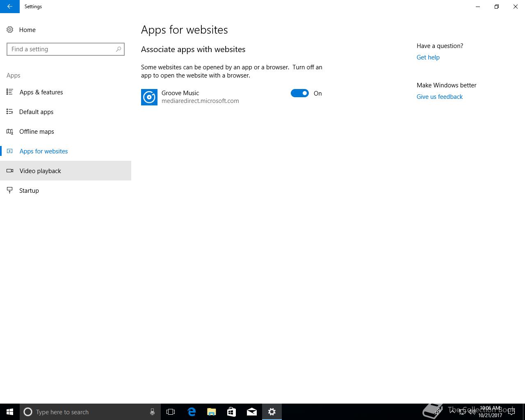Image resolution: width=525 pixels, height=420 pixels.
Task: Click the volume speaker tray icon
Action: 472,412
